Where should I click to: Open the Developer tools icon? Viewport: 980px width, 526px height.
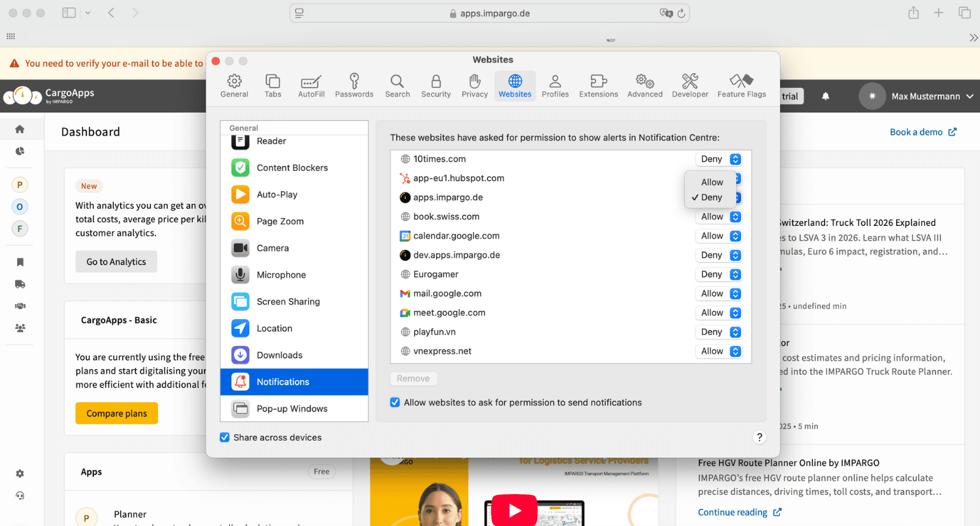(x=690, y=86)
